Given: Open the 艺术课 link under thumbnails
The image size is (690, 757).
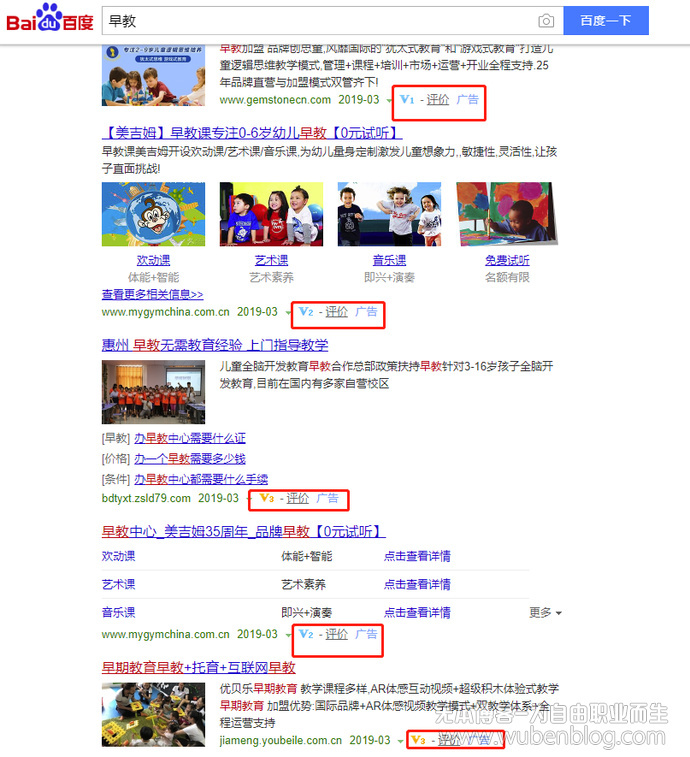Looking at the screenshot, I should [x=271, y=260].
